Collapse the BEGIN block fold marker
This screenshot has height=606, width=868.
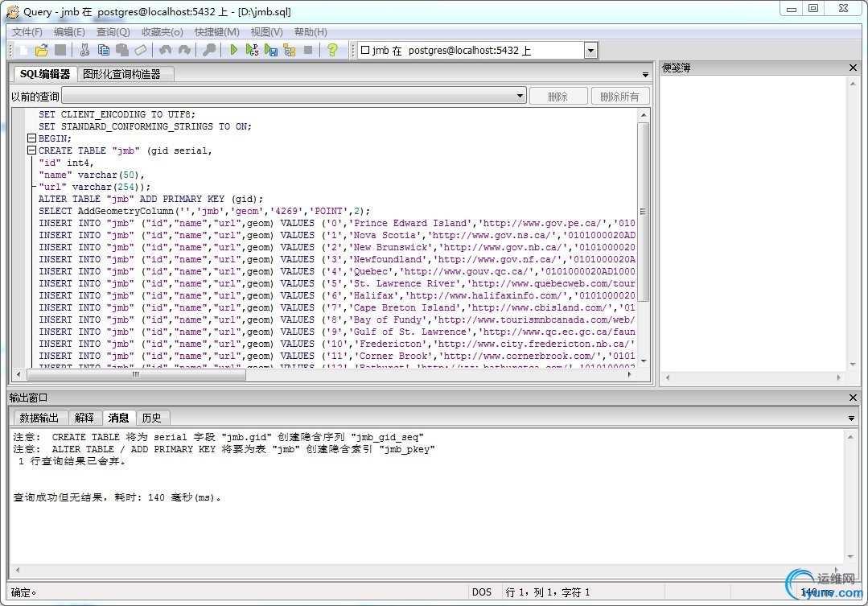point(32,138)
